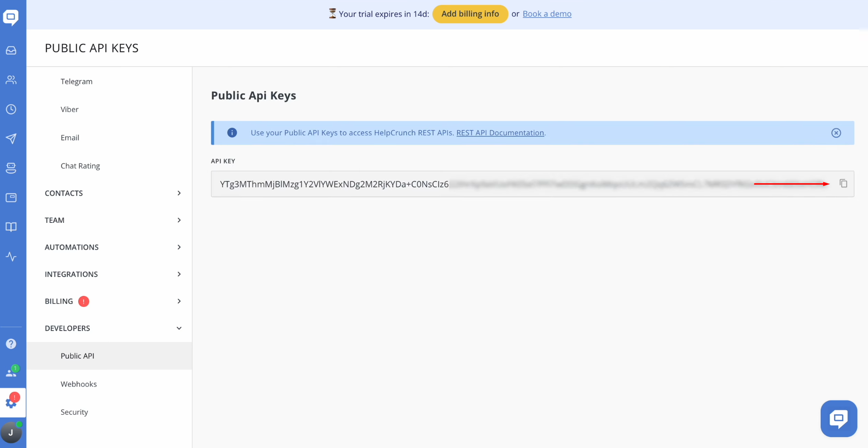The image size is (868, 448).
Task: Copy the API key using the copy icon
Action: point(844,183)
